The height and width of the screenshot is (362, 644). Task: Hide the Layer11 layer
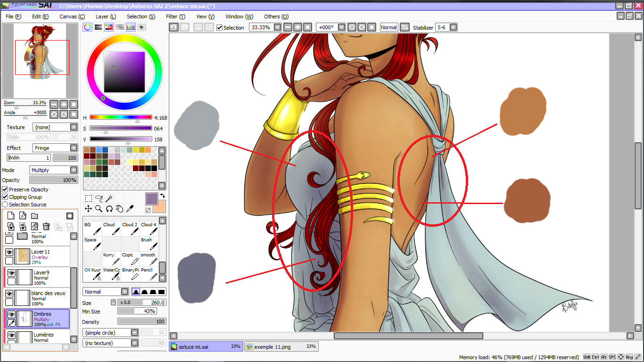tap(9, 252)
